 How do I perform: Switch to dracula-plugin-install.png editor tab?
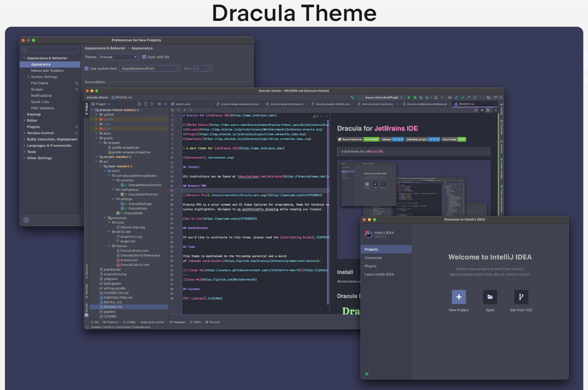[377, 104]
